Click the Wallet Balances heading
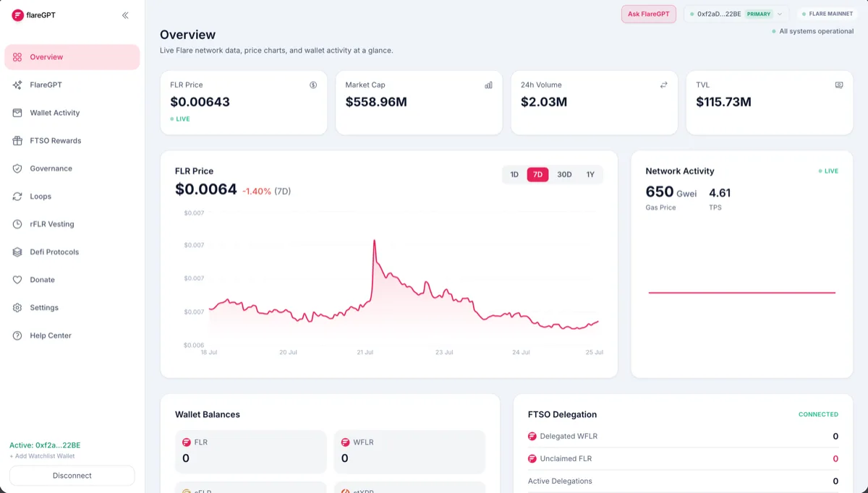This screenshot has width=868, height=493. (x=208, y=415)
